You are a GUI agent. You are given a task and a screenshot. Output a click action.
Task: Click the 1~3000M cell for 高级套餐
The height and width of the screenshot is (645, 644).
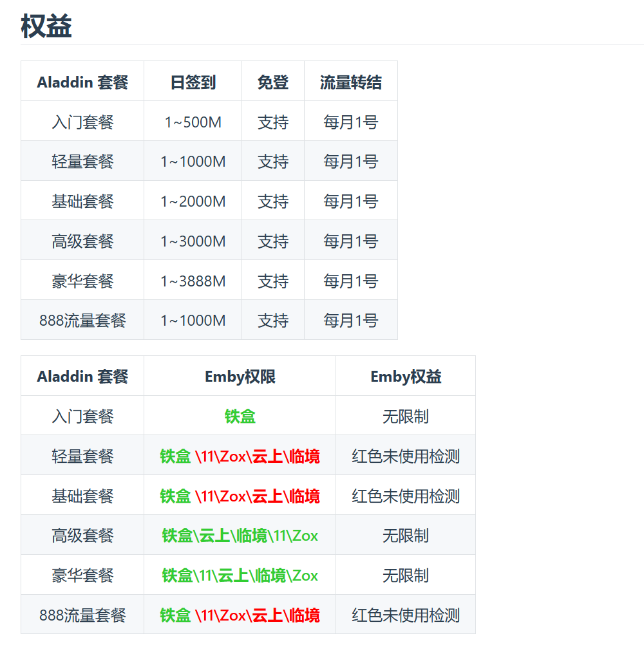[x=193, y=241]
